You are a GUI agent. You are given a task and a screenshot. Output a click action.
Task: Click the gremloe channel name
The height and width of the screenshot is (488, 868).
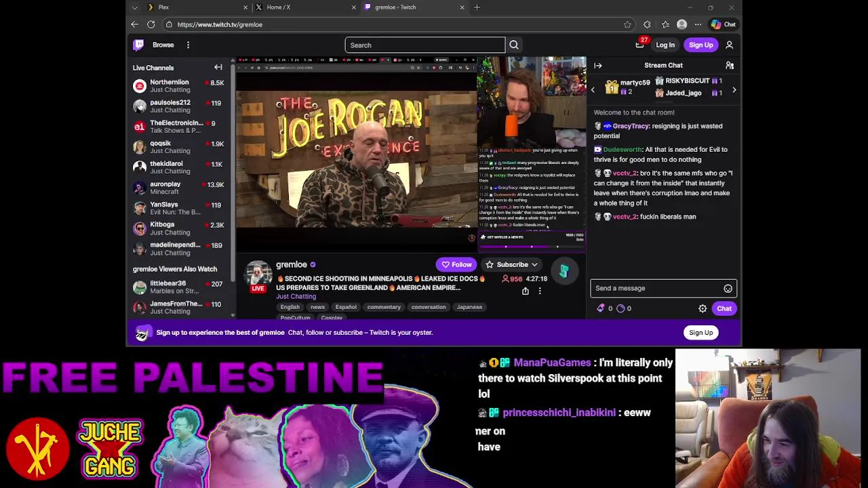point(292,264)
